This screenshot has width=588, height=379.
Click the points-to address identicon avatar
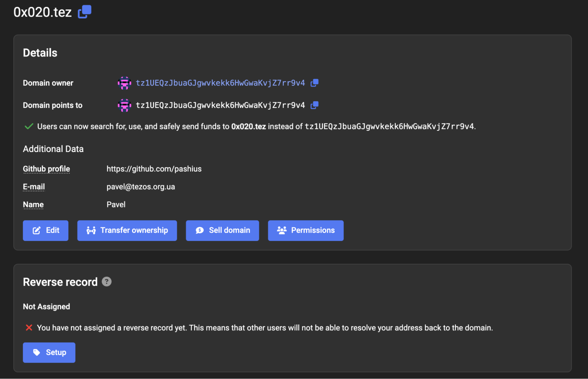pos(124,105)
